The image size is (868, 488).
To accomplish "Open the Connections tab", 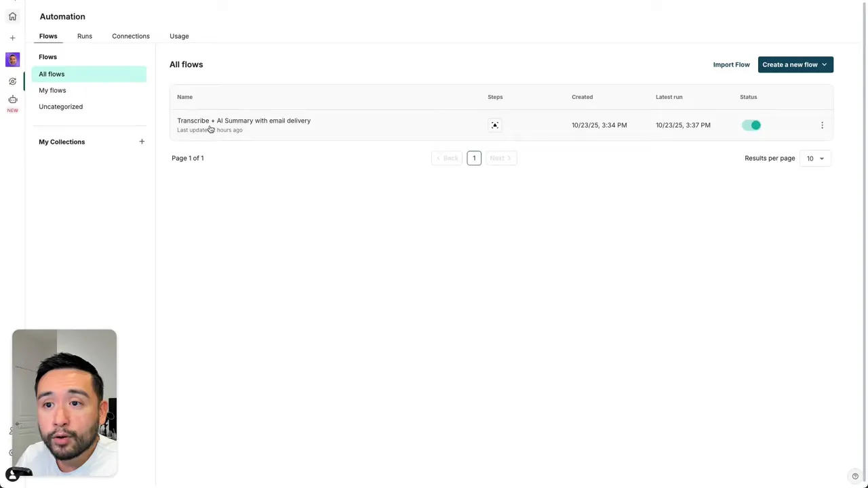I will pyautogui.click(x=130, y=36).
